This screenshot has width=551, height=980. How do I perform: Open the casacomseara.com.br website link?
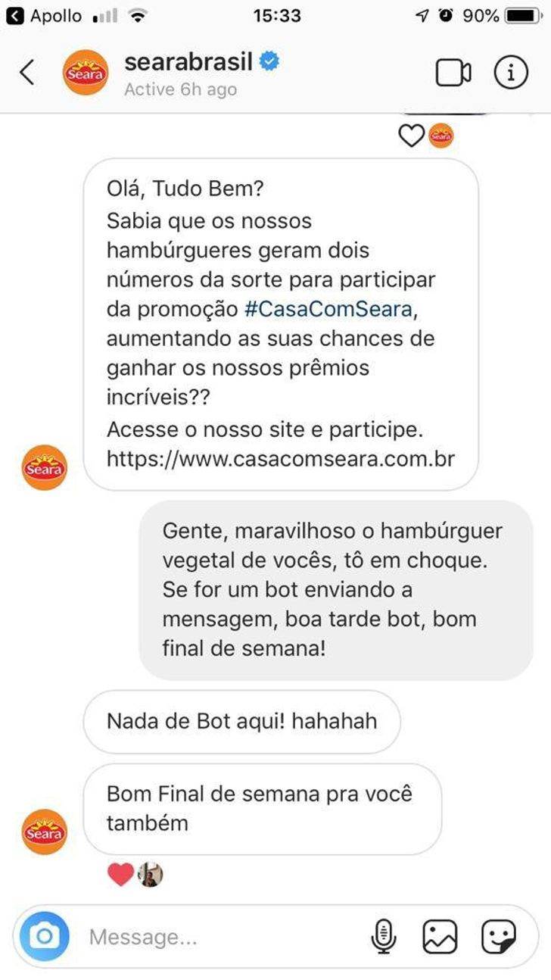coord(281,459)
